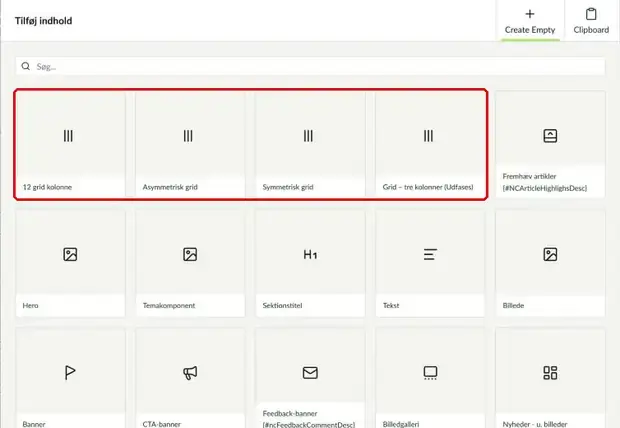Image resolution: width=620 pixels, height=428 pixels.
Task: Add the Fremhæv artikler block icon
Action: [x=550, y=136]
